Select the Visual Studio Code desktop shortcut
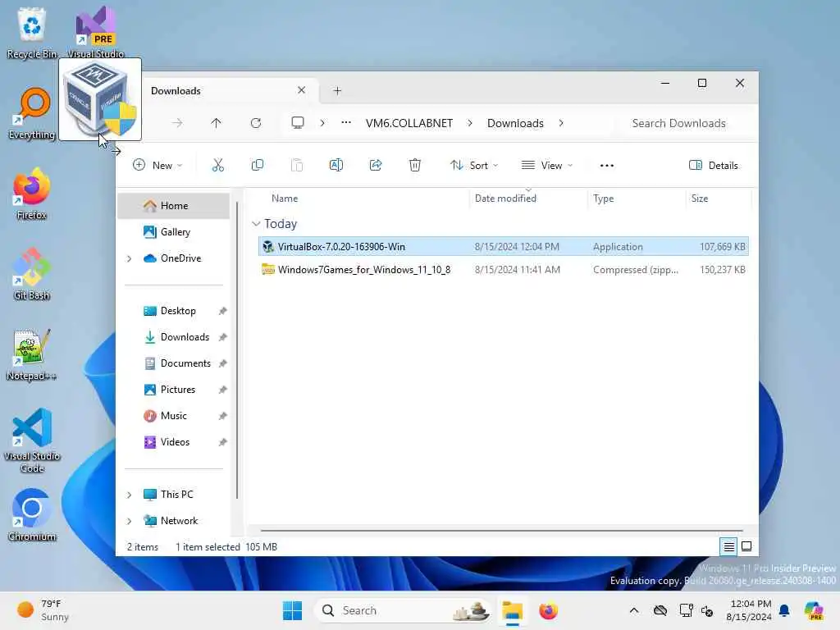 pyautogui.click(x=32, y=441)
